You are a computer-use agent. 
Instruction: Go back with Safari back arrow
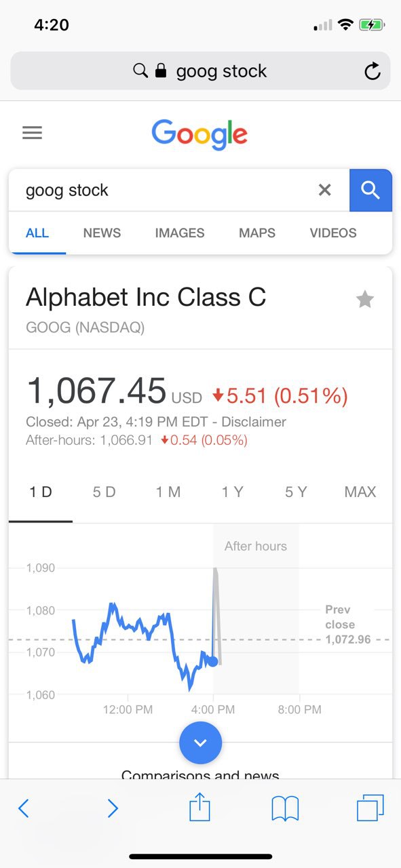24,808
